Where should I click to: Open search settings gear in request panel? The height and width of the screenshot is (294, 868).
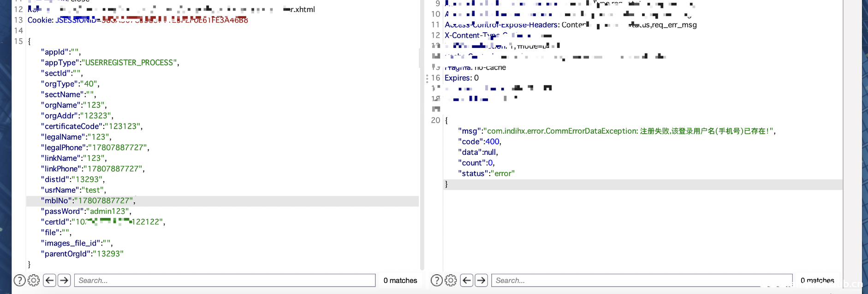pos(34,280)
